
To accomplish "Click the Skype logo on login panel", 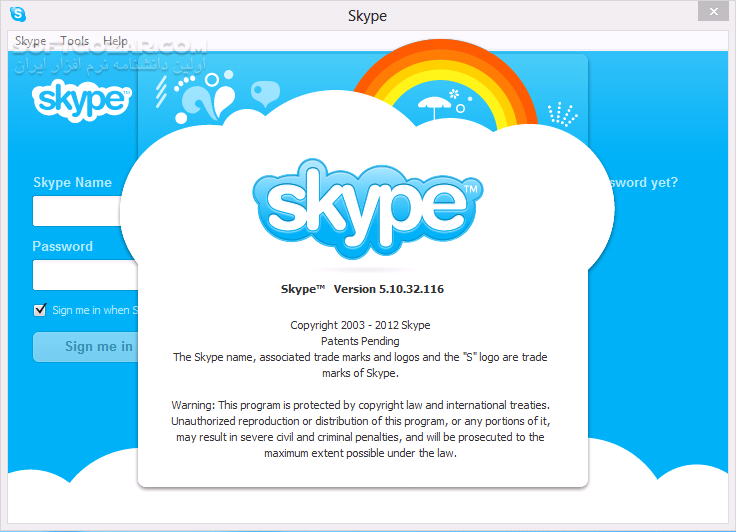I will pos(82,100).
